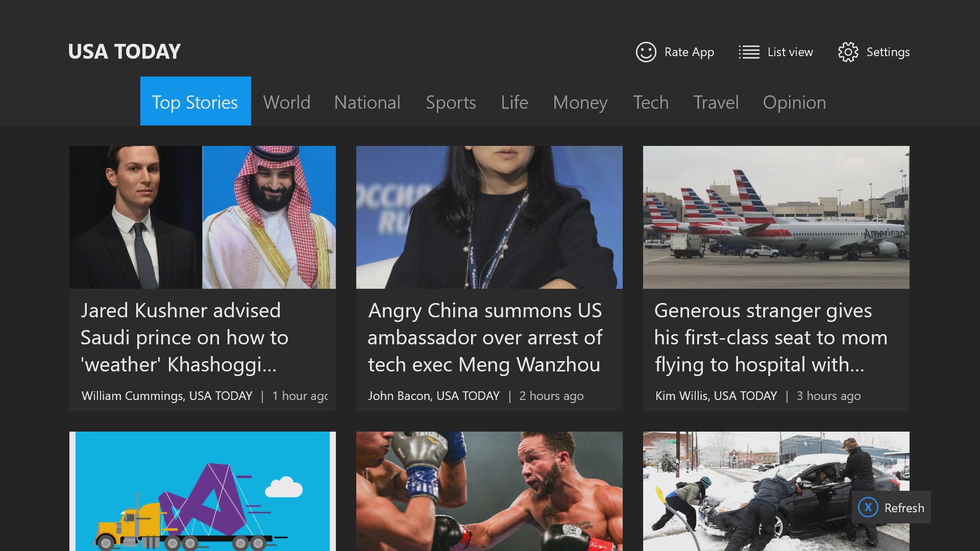Open the National section tab
980x551 pixels.
pos(367,103)
